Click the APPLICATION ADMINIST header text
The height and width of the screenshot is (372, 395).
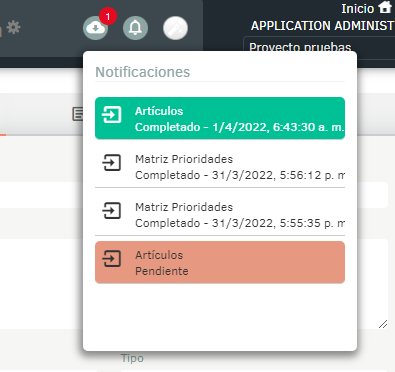tap(323, 26)
